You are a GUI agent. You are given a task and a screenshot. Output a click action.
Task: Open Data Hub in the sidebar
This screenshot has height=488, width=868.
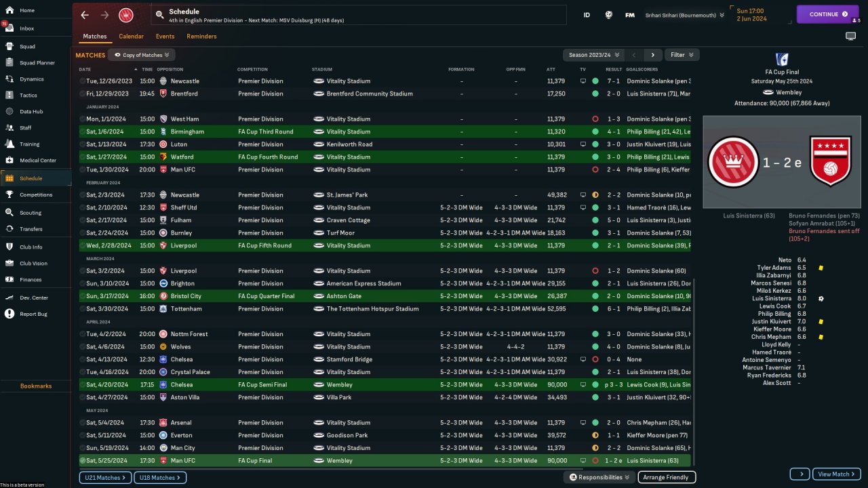pyautogui.click(x=35, y=111)
